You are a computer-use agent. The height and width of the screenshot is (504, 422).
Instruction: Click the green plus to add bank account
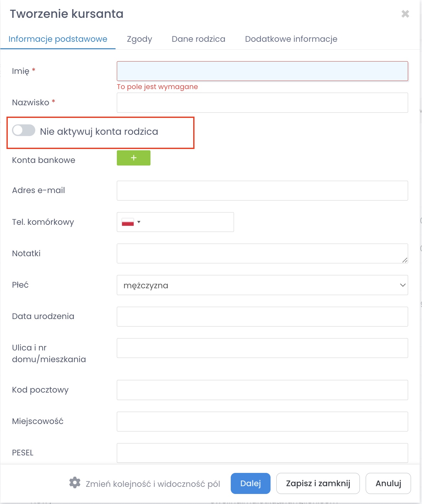133,158
